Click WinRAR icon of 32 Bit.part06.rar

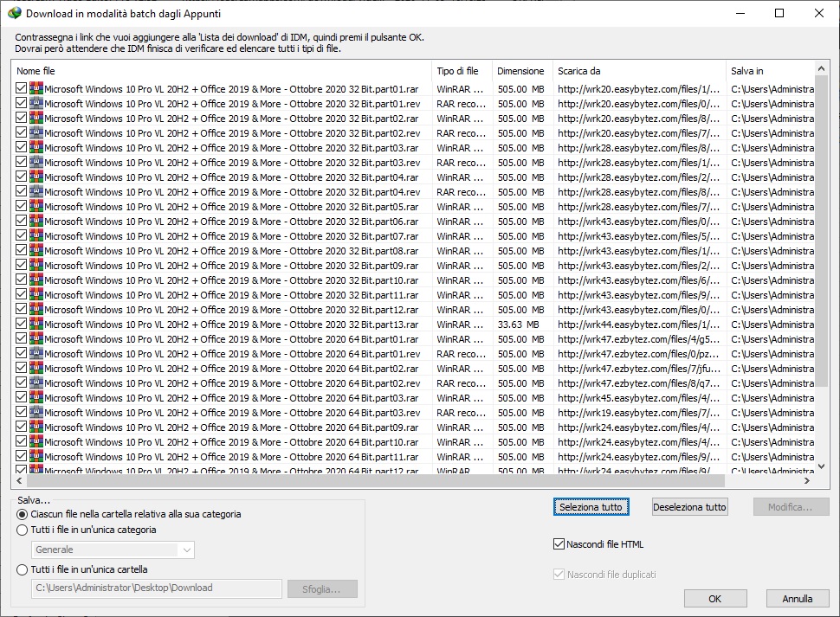click(x=36, y=221)
